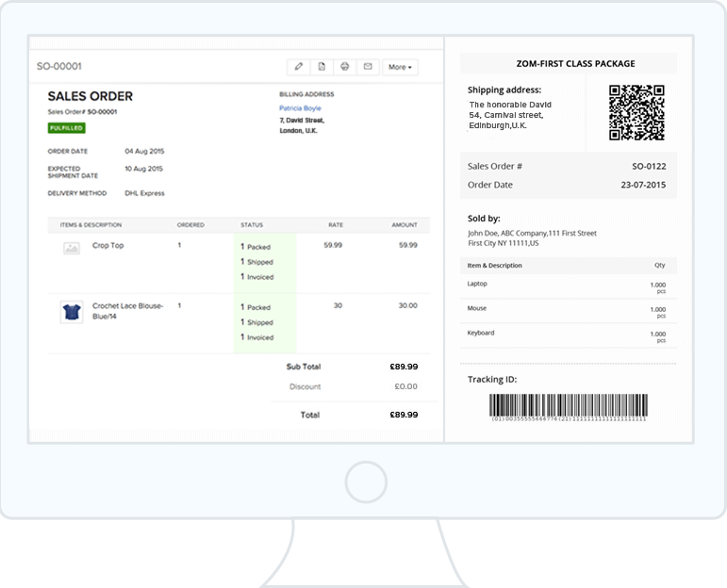
Task: Select the Crochet Lace Blouse-Blue/14 item
Action: 127,311
